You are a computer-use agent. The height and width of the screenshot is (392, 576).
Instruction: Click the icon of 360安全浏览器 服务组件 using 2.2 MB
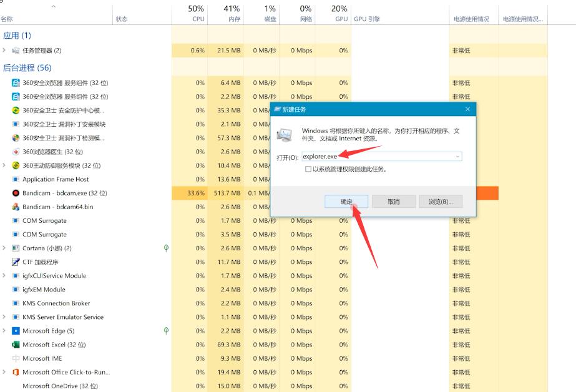(16, 97)
